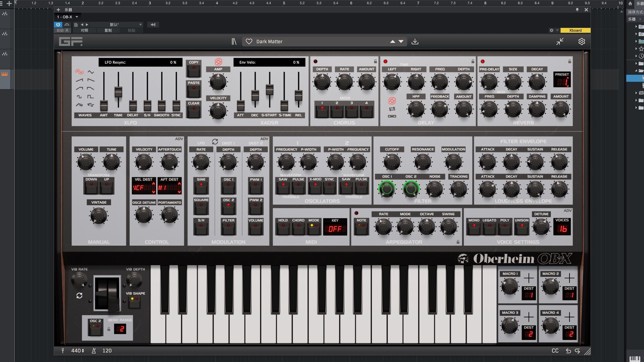Click the undo arrow in the bottom bar
Image resolution: width=644 pixels, height=362 pixels.
tap(568, 351)
